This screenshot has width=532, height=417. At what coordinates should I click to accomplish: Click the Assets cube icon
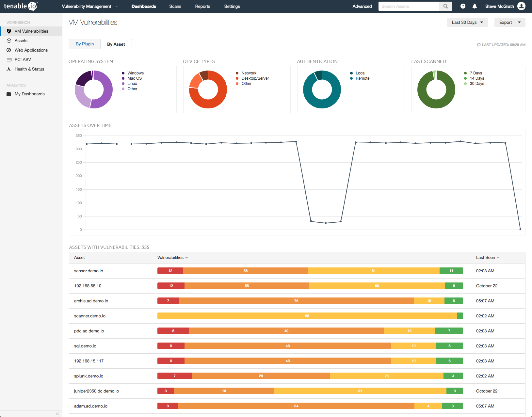pos(9,41)
